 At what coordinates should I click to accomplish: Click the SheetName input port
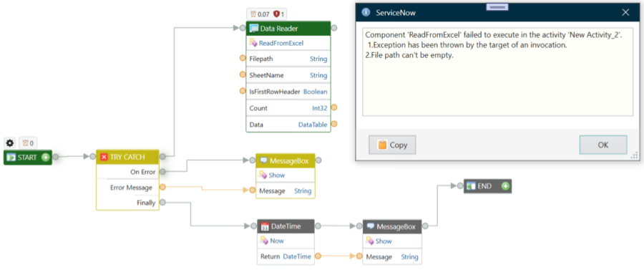[243, 74]
